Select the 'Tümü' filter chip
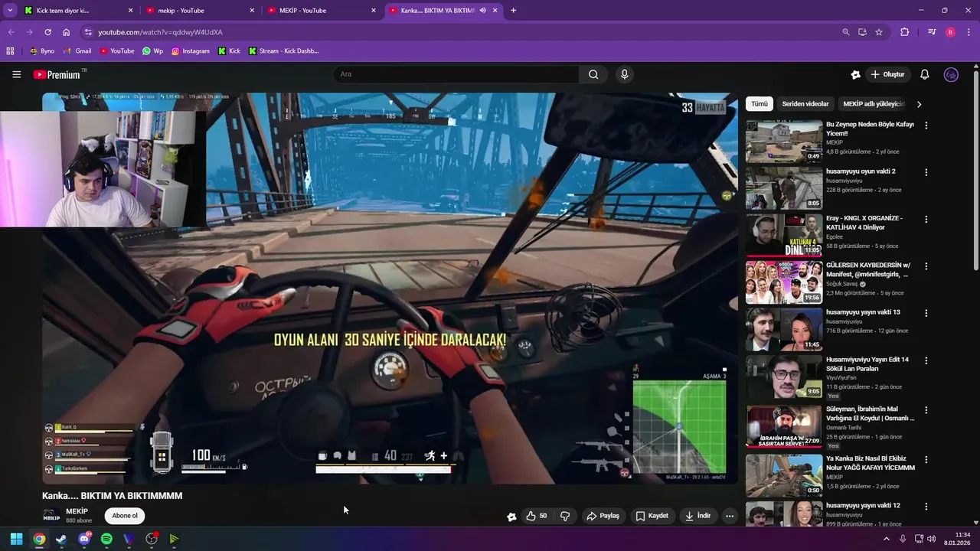The image size is (980, 551). pyautogui.click(x=759, y=104)
